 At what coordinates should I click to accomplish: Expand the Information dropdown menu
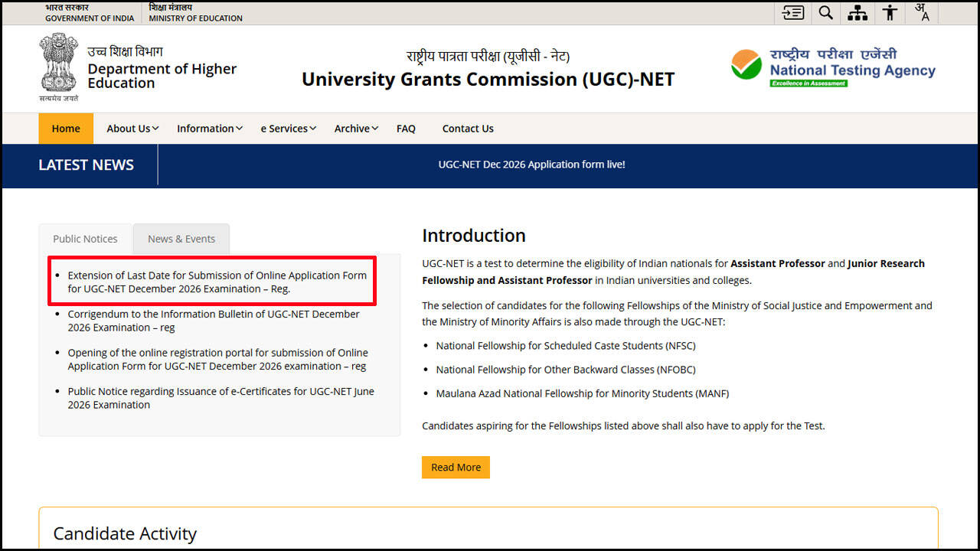click(x=210, y=129)
